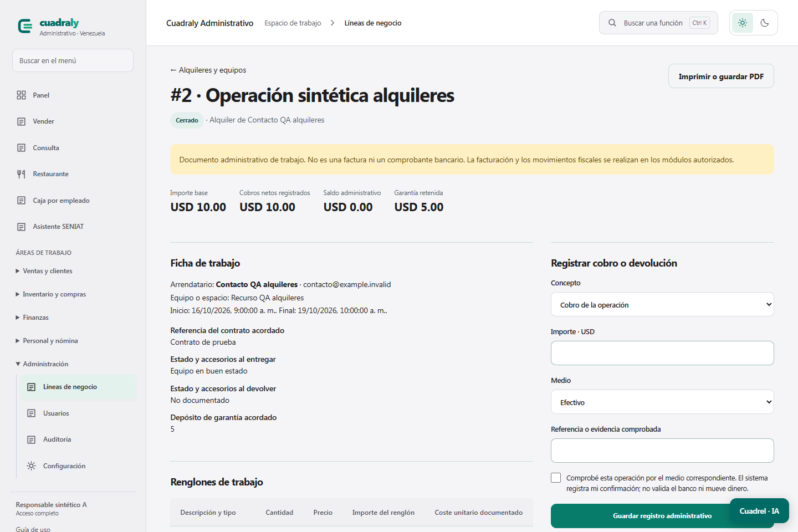
Task: Click Imprimir o guardar PDF button
Action: click(721, 76)
